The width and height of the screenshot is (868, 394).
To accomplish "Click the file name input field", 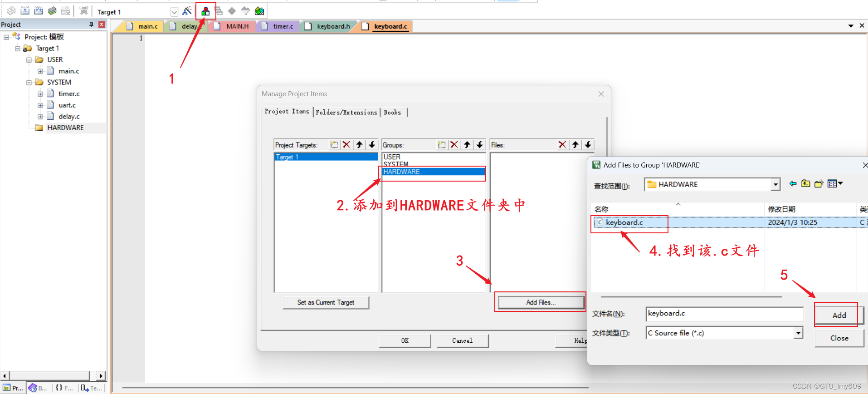I will point(725,314).
